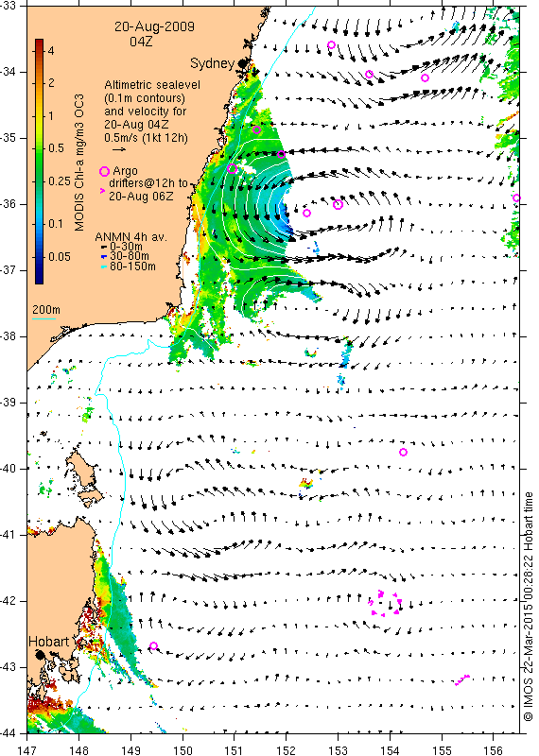539x756 pixels.
Task: Click the magenta drifter cluster near 154°E, 42°S
Action: point(385,603)
